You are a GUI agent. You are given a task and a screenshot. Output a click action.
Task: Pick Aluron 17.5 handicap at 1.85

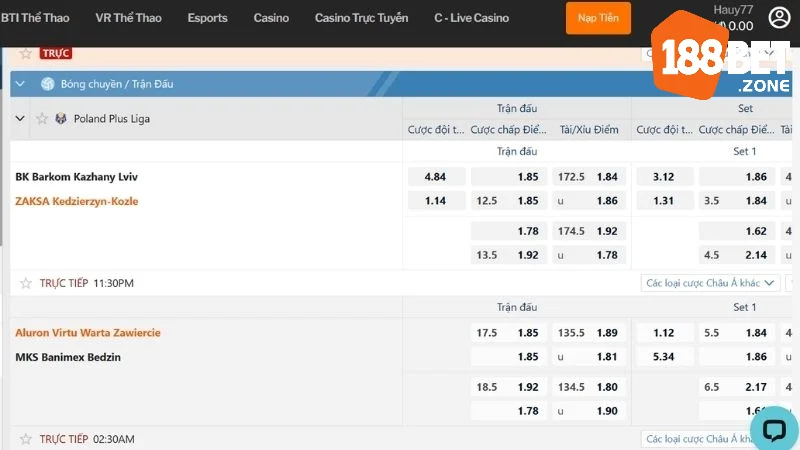(509, 333)
